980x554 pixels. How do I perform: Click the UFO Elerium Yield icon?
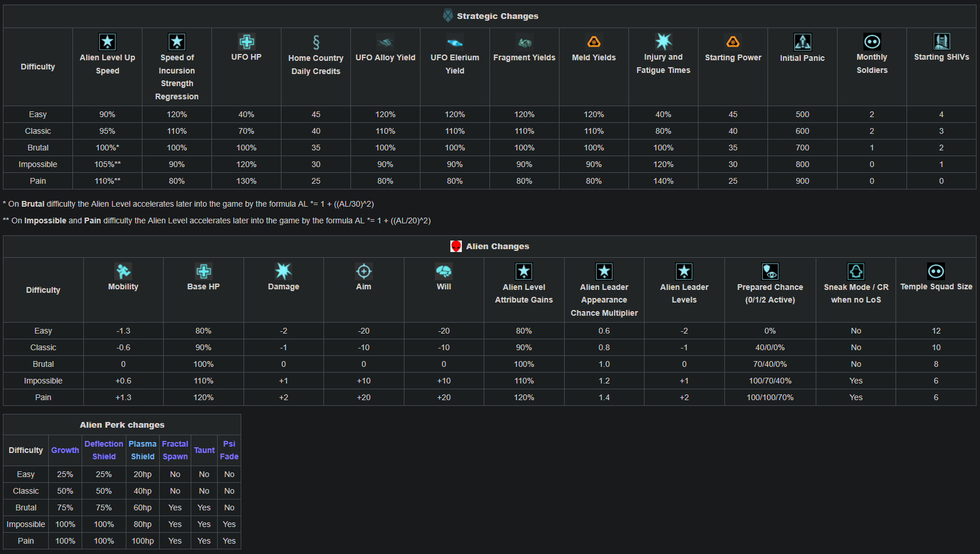455,42
